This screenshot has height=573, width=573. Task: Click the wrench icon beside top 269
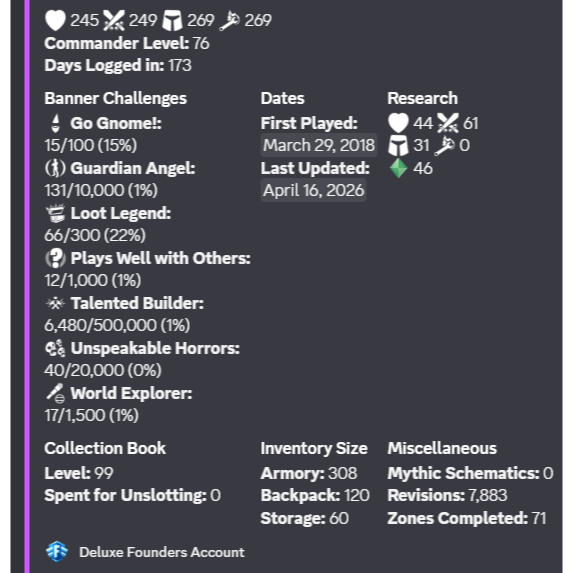229,21
